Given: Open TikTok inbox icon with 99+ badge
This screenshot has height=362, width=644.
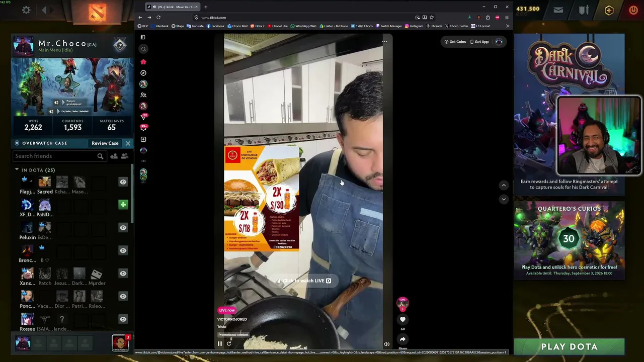Looking at the screenshot, I should click(x=143, y=128).
